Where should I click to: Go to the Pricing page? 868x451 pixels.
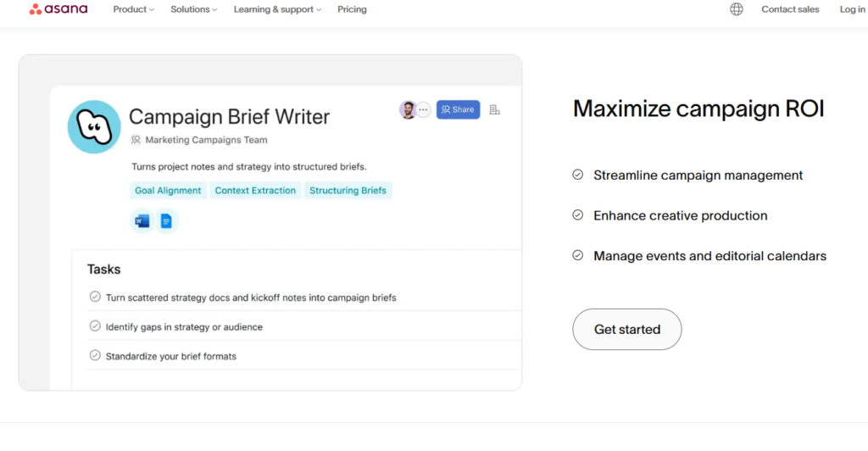click(x=352, y=9)
